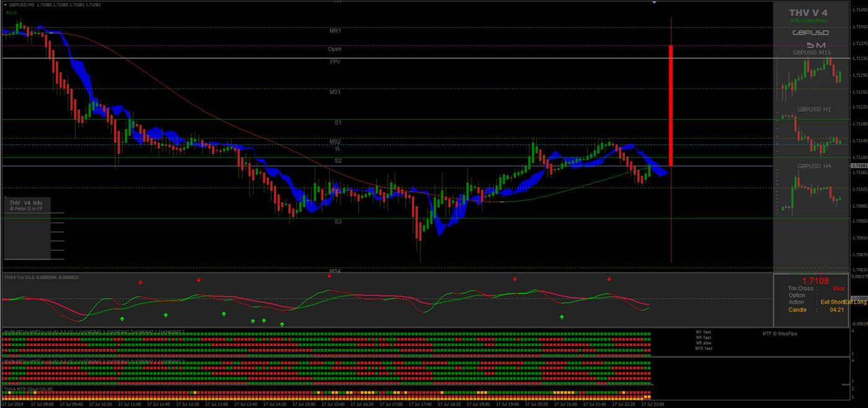The image size is (868, 408).
Task: Click the current price 1.71081 tag on scale
Action: pyautogui.click(x=859, y=166)
